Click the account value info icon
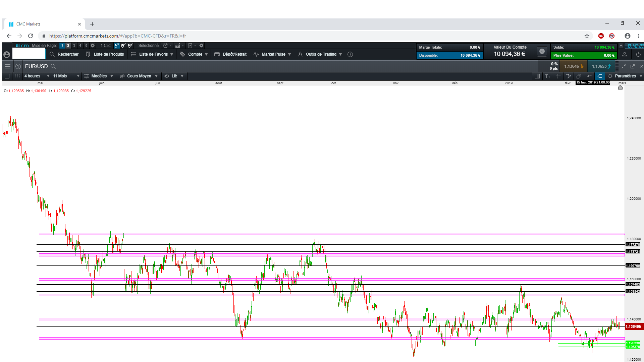The image size is (644, 362). (x=542, y=51)
